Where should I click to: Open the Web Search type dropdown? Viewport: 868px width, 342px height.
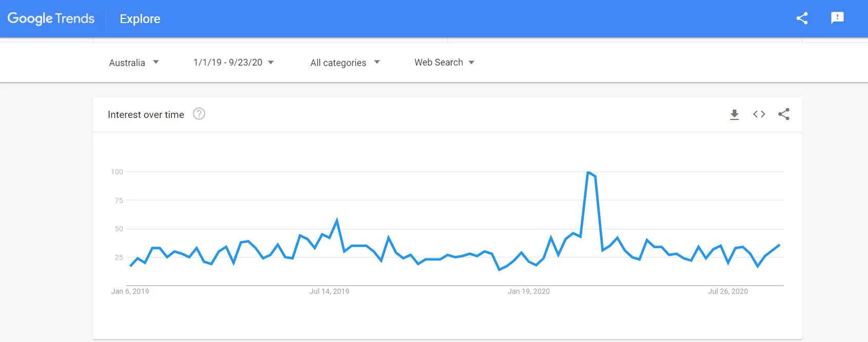click(444, 62)
